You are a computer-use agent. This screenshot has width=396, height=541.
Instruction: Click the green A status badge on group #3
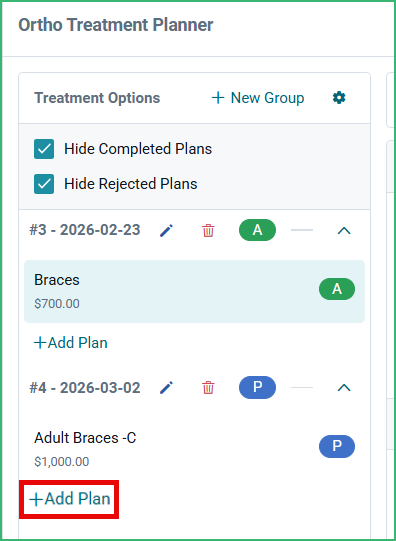point(257,230)
